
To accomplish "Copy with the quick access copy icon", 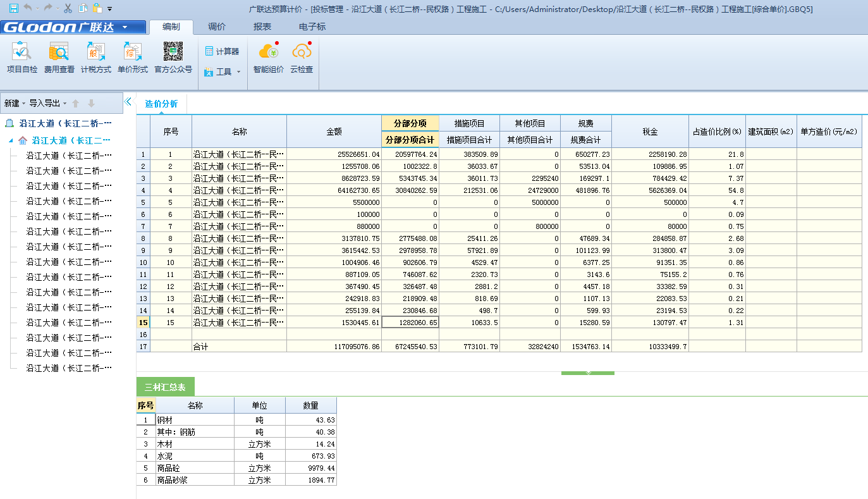I will [83, 8].
